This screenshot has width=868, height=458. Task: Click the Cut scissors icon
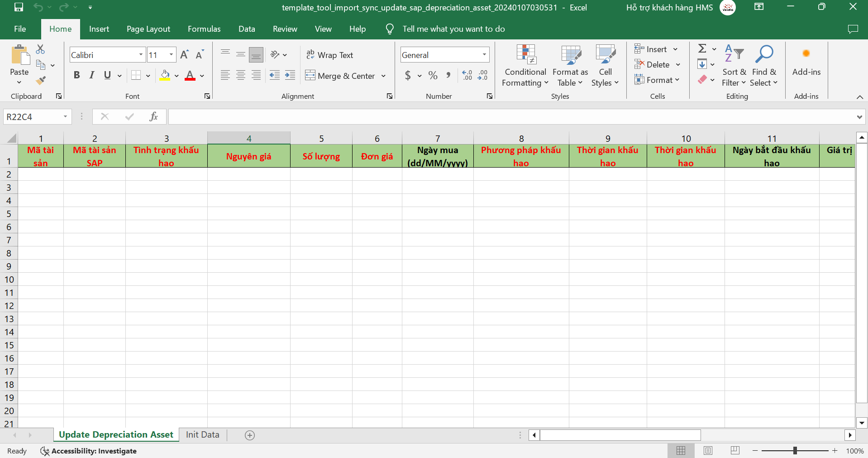pyautogui.click(x=40, y=49)
